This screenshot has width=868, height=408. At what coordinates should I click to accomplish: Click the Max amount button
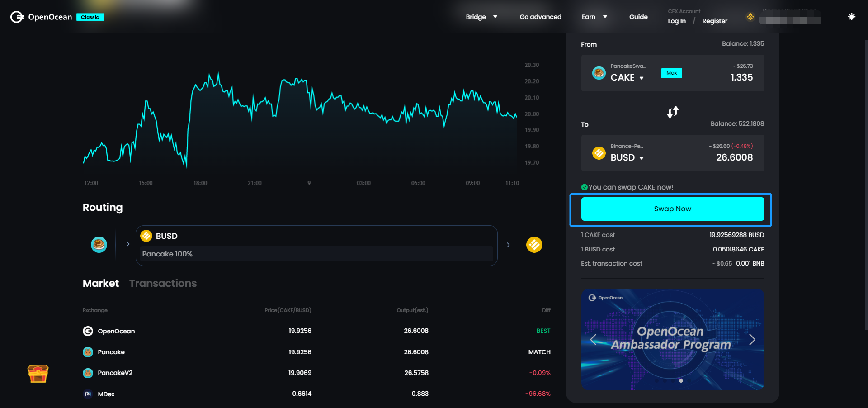click(x=672, y=73)
